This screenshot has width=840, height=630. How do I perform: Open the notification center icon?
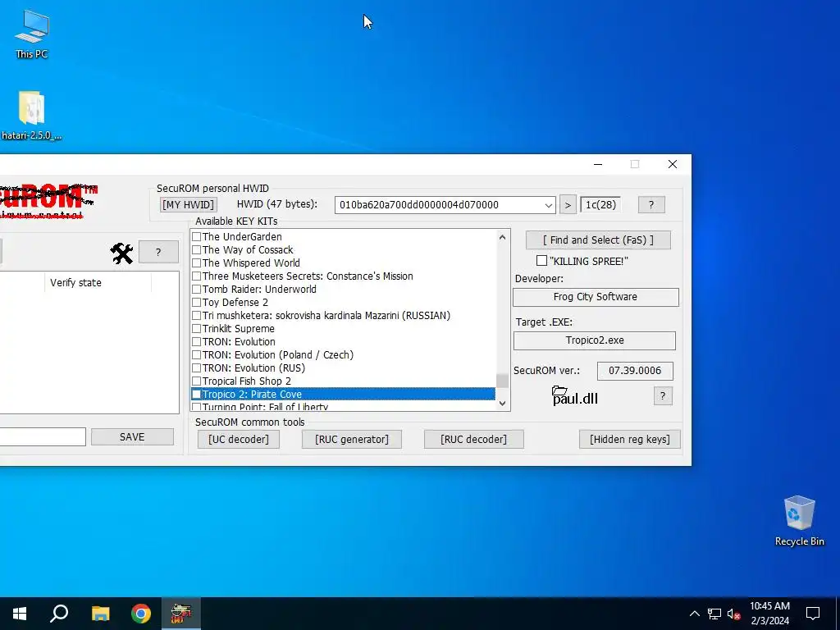(813, 614)
